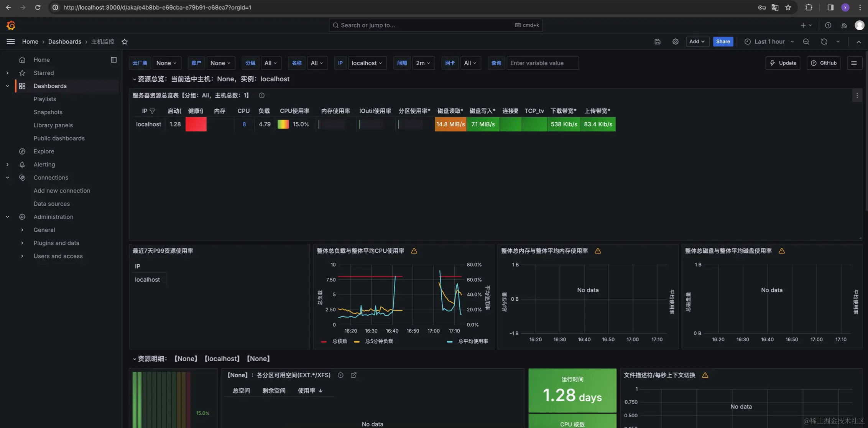Open the IP localhost dropdown
Screen dimensions: 868x428
coord(367,63)
